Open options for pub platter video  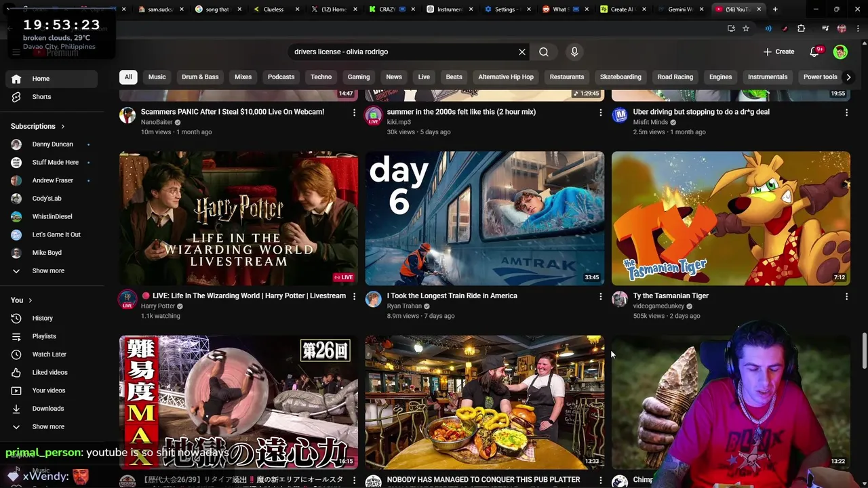point(600,481)
